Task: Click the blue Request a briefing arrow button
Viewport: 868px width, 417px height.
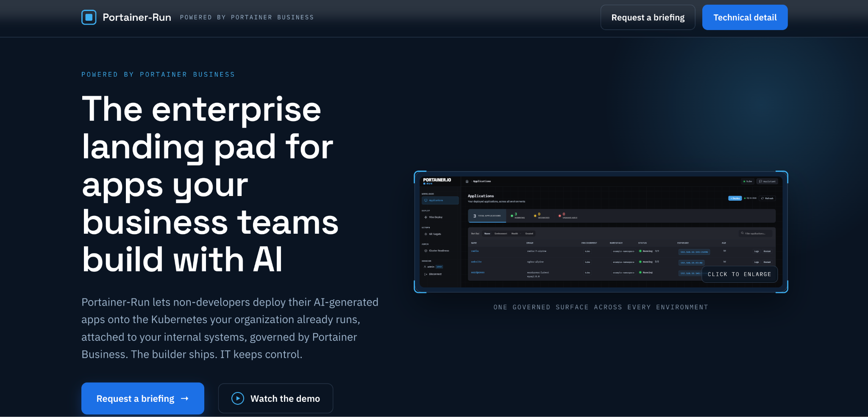Action: coord(143,398)
